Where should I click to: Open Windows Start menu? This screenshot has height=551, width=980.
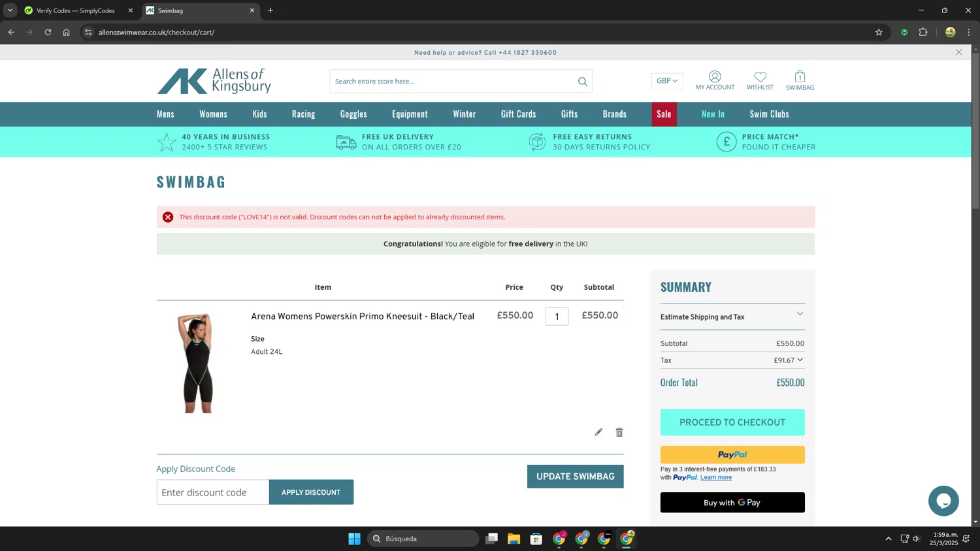[x=354, y=539]
